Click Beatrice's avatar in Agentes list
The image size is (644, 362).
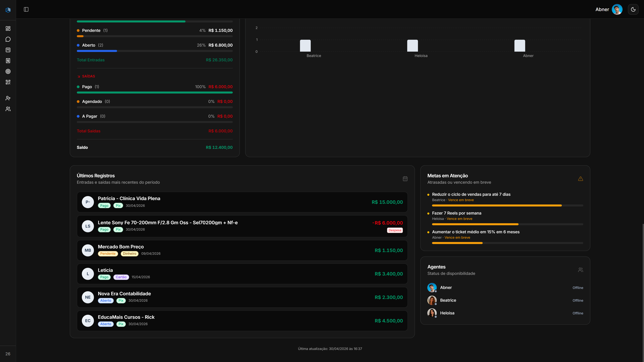point(432,300)
